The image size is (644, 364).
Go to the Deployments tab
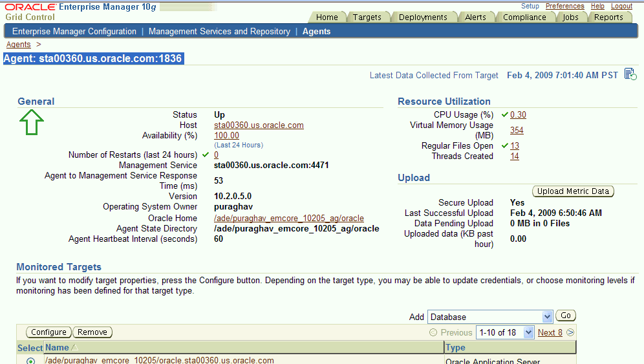coord(423,17)
